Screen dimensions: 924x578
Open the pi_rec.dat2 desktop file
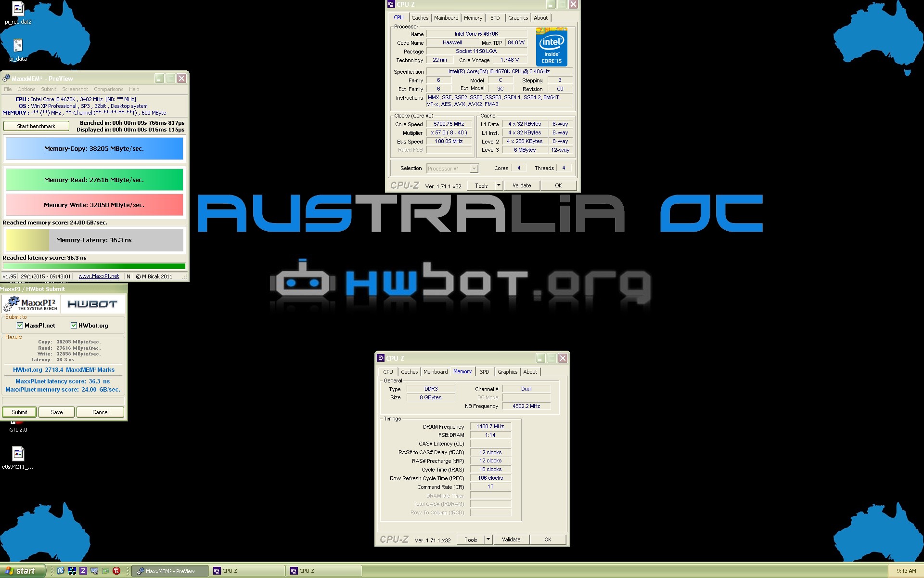tap(18, 13)
